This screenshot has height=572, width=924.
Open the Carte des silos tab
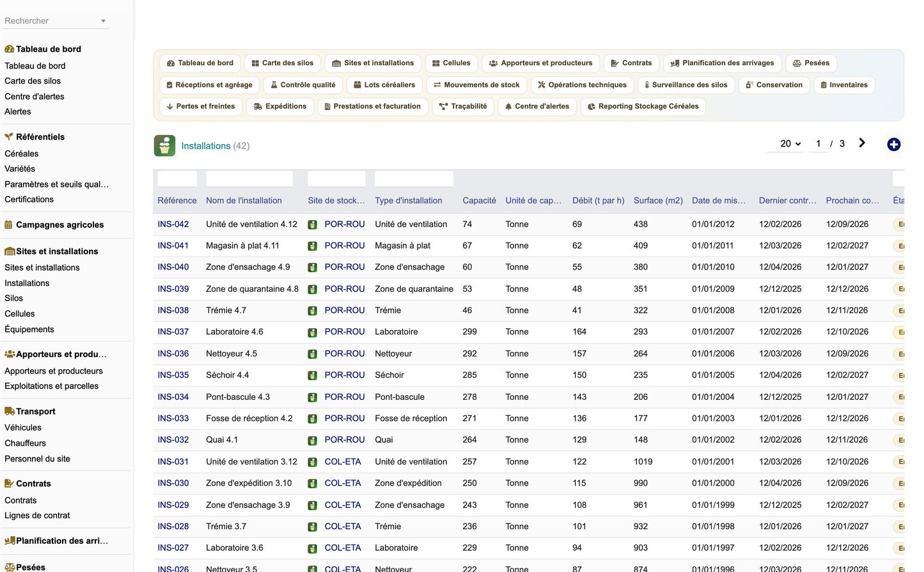[x=282, y=63]
